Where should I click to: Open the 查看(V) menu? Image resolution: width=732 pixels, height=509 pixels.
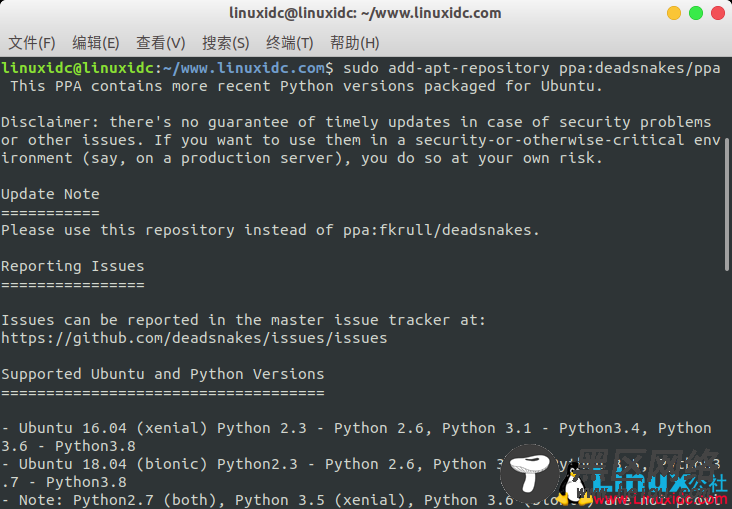161,43
